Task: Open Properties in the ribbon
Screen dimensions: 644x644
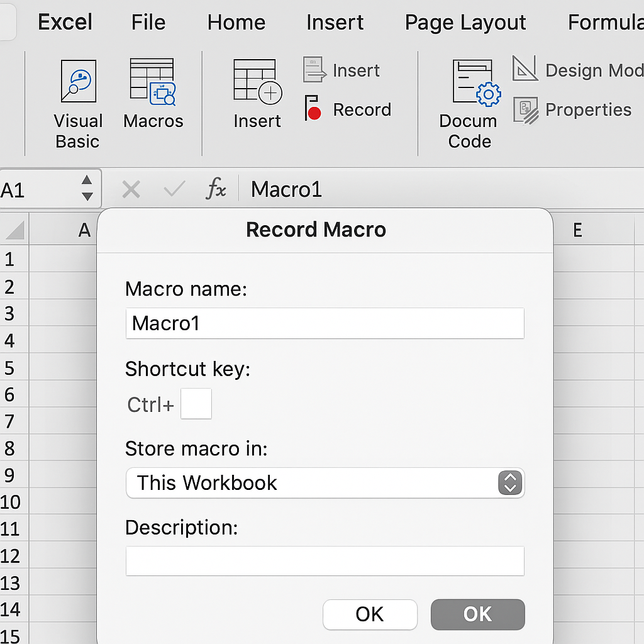Action: [572, 109]
